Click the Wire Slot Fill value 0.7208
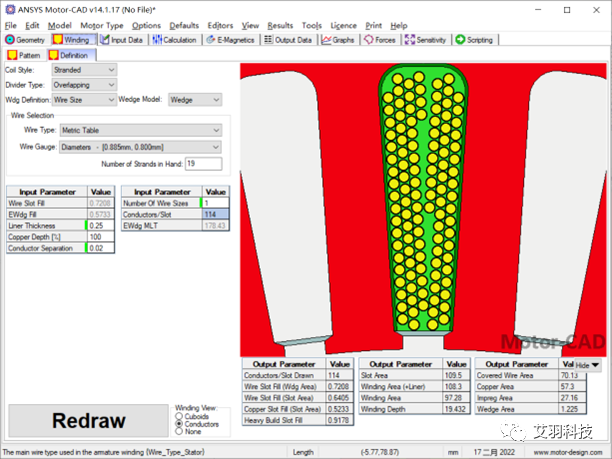Viewport: 612px width, 459px height. (100, 203)
